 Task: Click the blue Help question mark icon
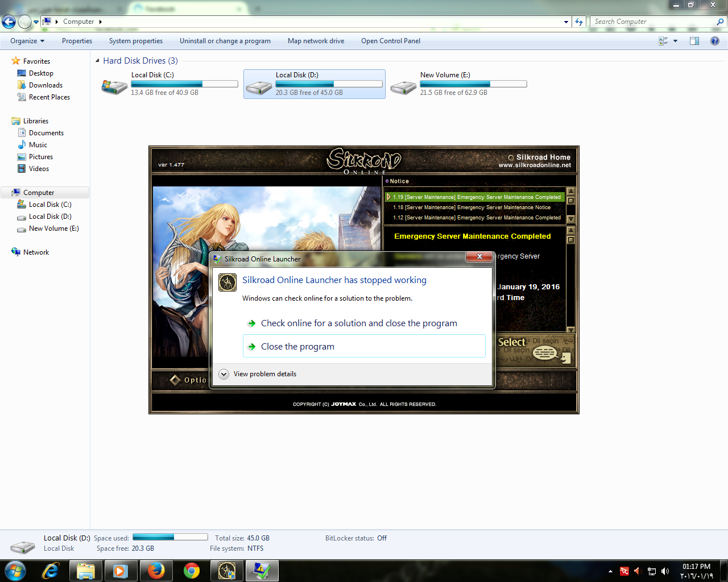(715, 41)
